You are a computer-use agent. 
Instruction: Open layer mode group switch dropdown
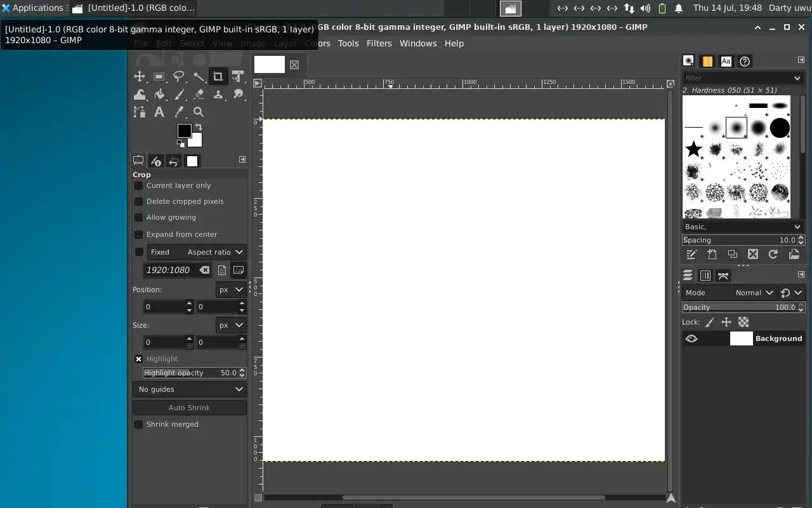click(x=791, y=293)
